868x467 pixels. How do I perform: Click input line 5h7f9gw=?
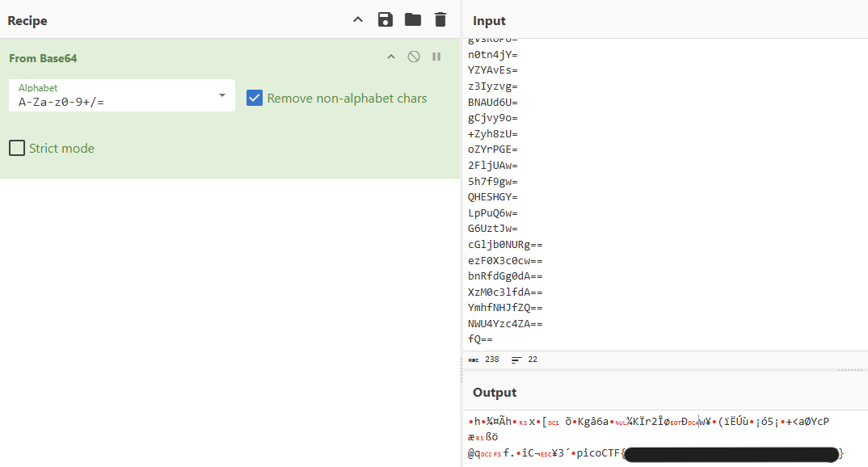493,182
